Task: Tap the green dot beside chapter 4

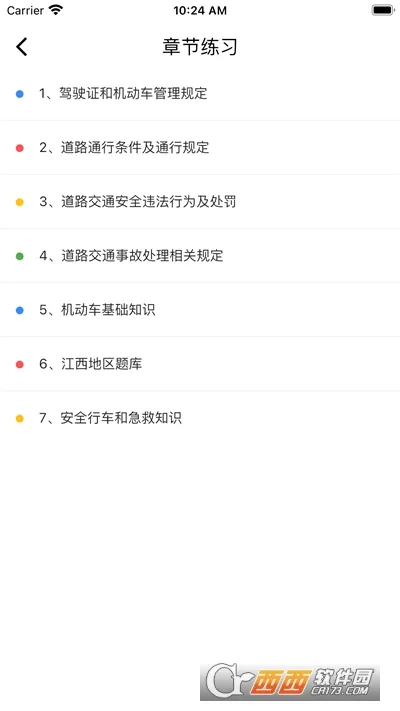Action: coord(20,256)
